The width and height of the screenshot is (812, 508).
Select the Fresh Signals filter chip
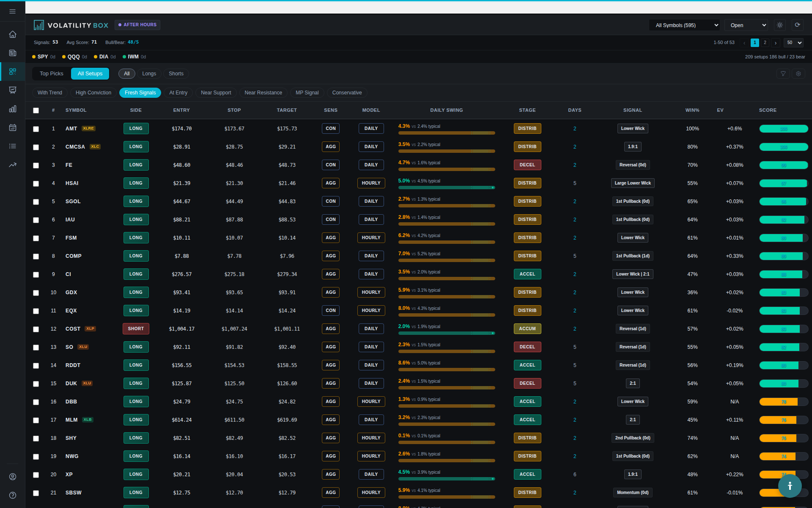140,93
